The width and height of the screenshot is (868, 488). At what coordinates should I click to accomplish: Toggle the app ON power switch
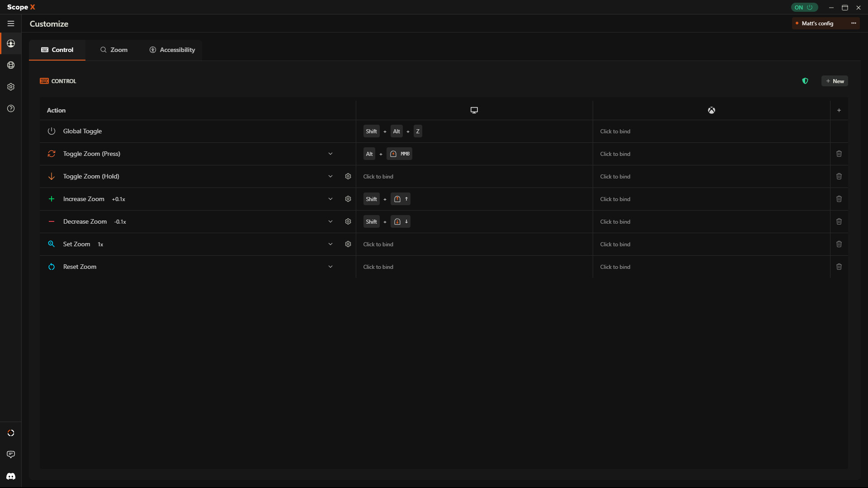pos(804,7)
